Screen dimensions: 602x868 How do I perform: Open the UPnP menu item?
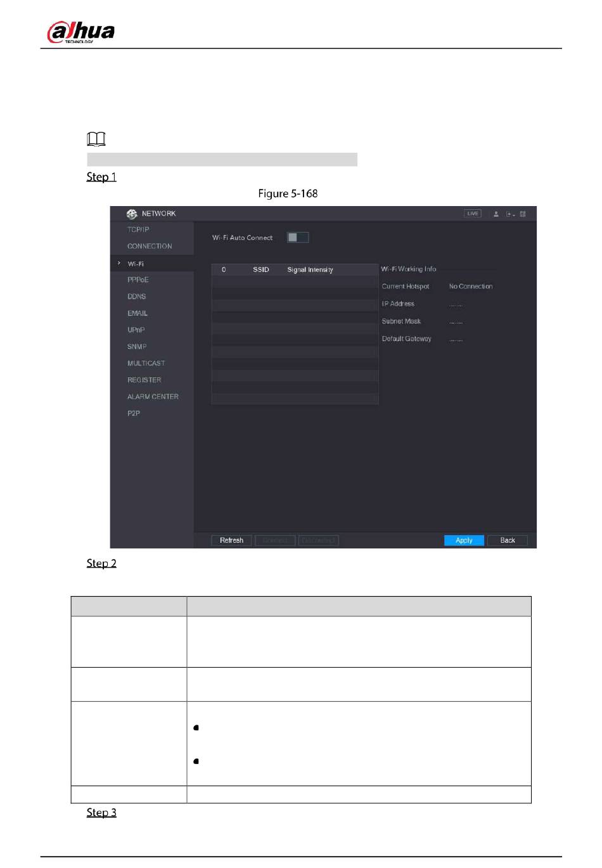(136, 330)
